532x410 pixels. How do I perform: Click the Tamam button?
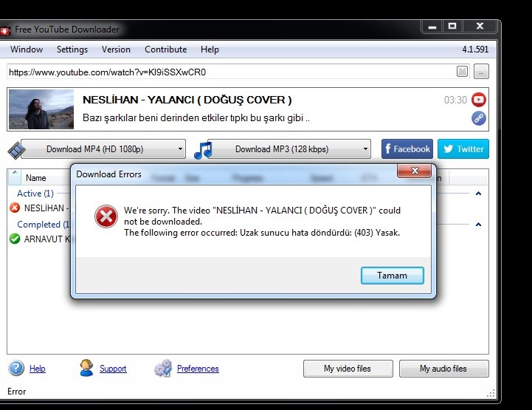393,276
